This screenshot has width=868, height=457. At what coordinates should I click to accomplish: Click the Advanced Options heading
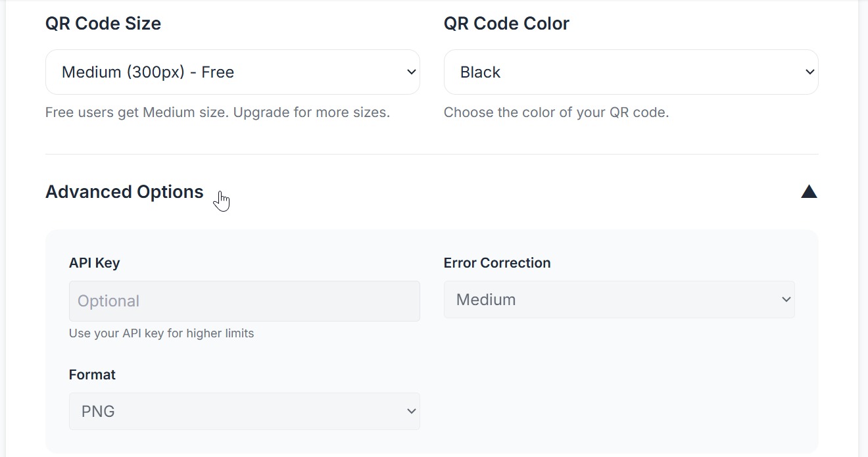click(x=124, y=191)
